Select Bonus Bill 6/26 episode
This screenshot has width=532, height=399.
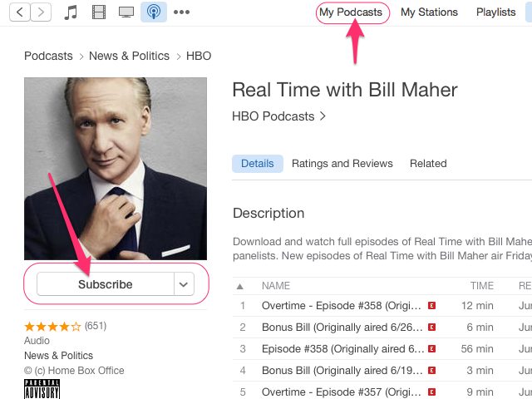pyautogui.click(x=382, y=328)
